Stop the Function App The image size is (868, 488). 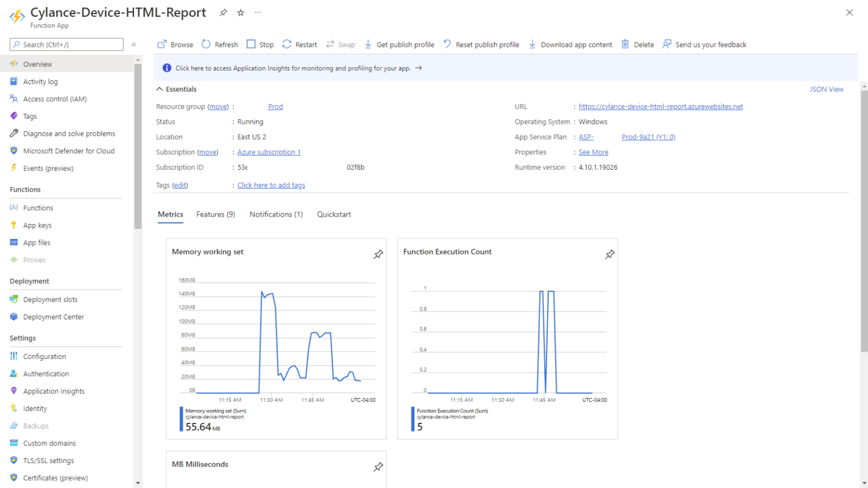tap(260, 45)
